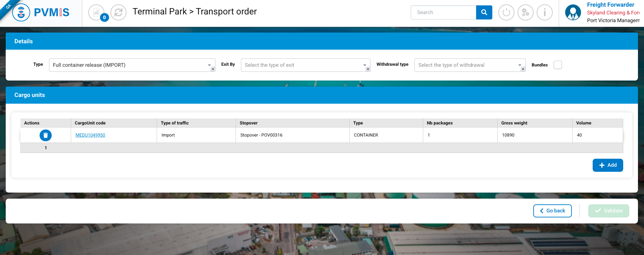Click the Go back button
The height and width of the screenshot is (255, 644).
552,211
